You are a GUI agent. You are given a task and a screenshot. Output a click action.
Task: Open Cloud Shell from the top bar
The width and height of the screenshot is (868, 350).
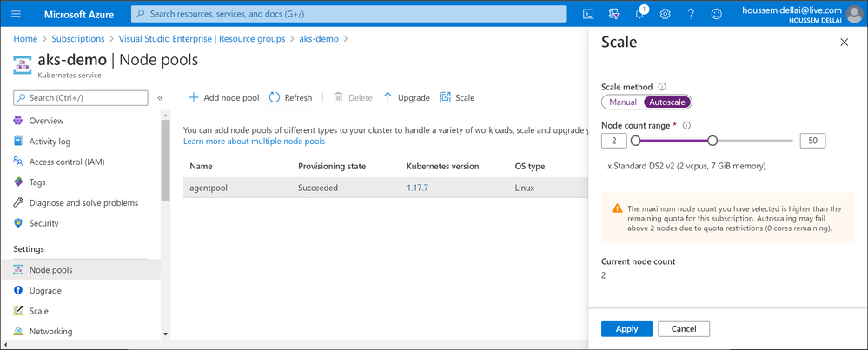click(x=588, y=14)
